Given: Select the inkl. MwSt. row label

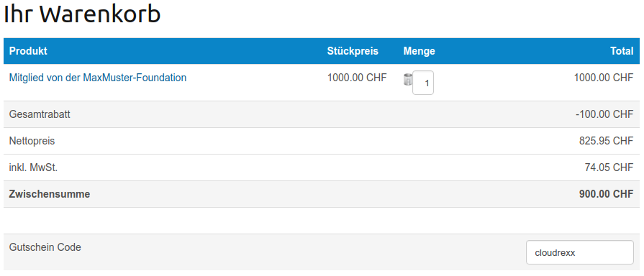Looking at the screenshot, I should tap(33, 167).
